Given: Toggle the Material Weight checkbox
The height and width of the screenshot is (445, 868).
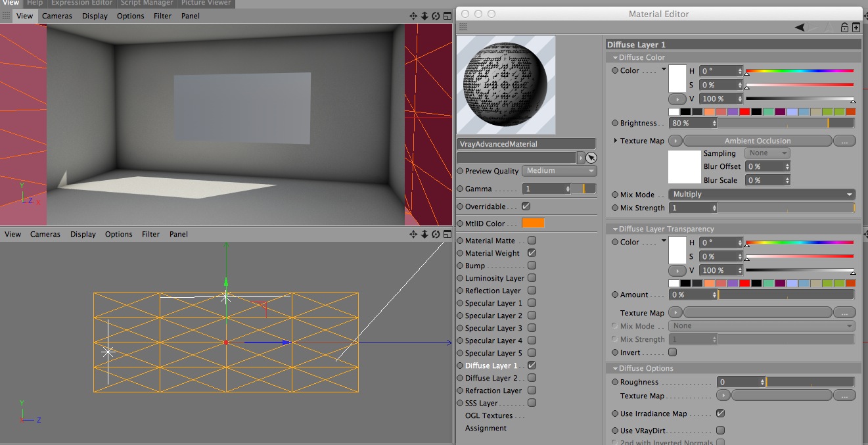Looking at the screenshot, I should [532, 253].
